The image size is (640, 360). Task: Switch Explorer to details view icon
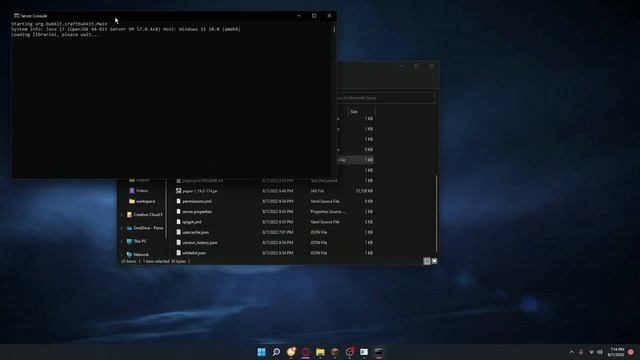click(x=427, y=261)
